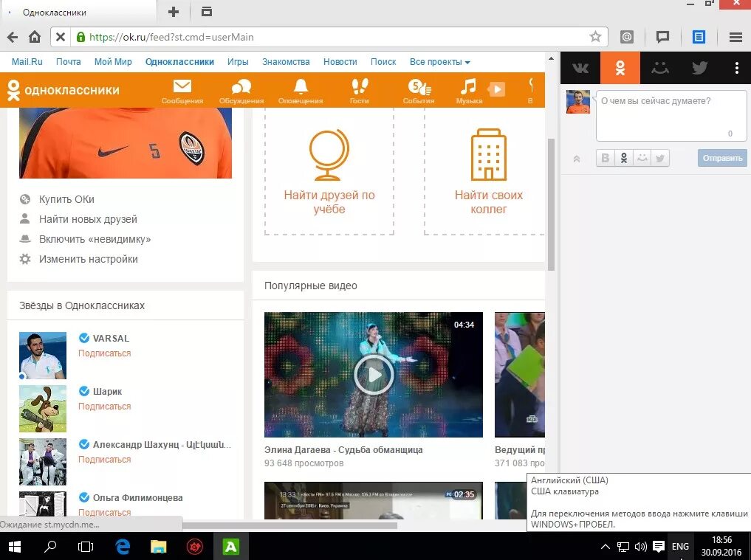Screen dimensions: 751x560
Task: Open События events icon
Action: point(419,91)
